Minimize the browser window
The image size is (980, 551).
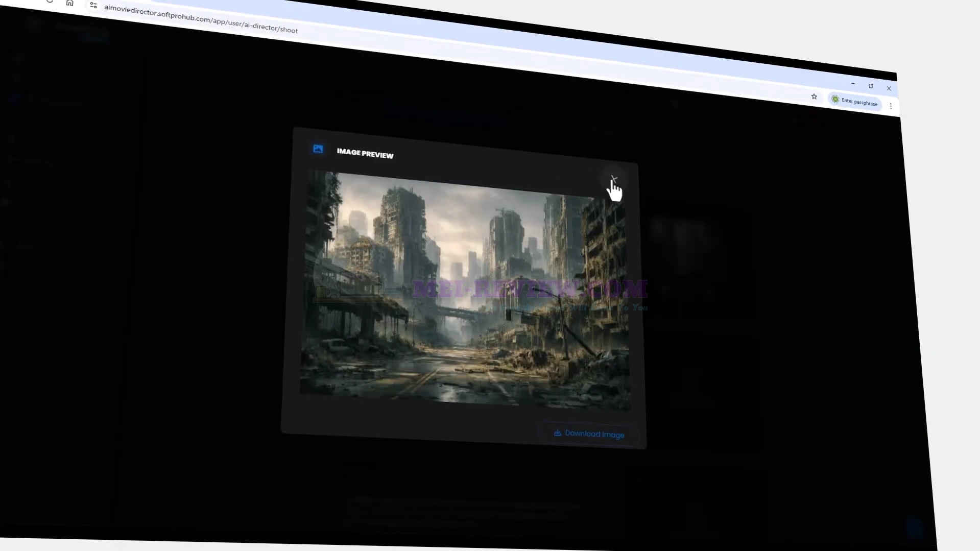tap(853, 84)
